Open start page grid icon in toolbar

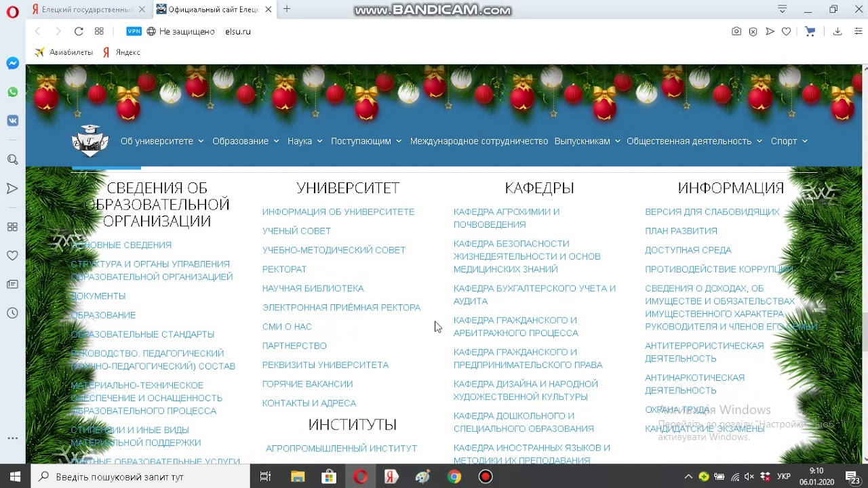(99, 31)
